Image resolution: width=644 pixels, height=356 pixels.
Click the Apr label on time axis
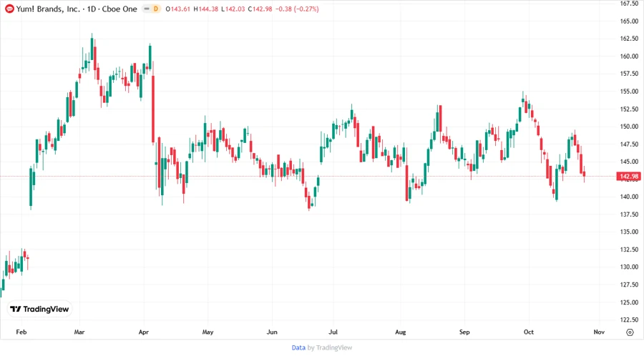click(x=143, y=332)
